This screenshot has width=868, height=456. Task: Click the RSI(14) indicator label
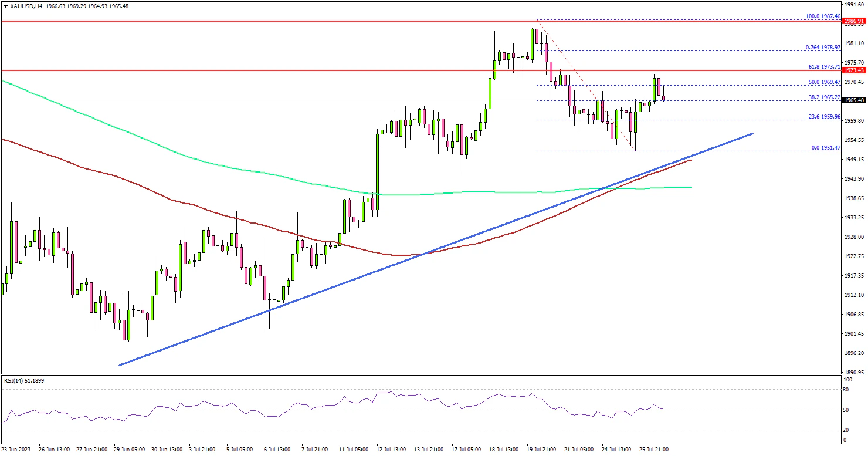(23, 381)
